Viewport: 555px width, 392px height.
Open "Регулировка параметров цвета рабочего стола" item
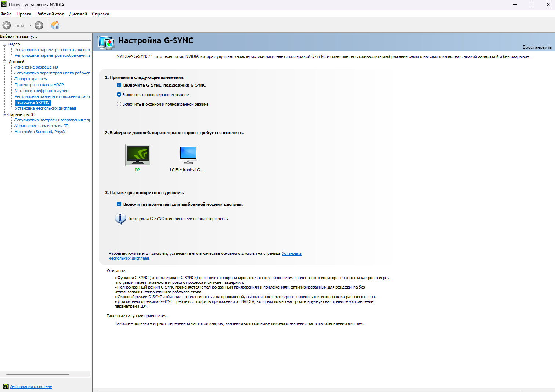pyautogui.click(x=52, y=73)
